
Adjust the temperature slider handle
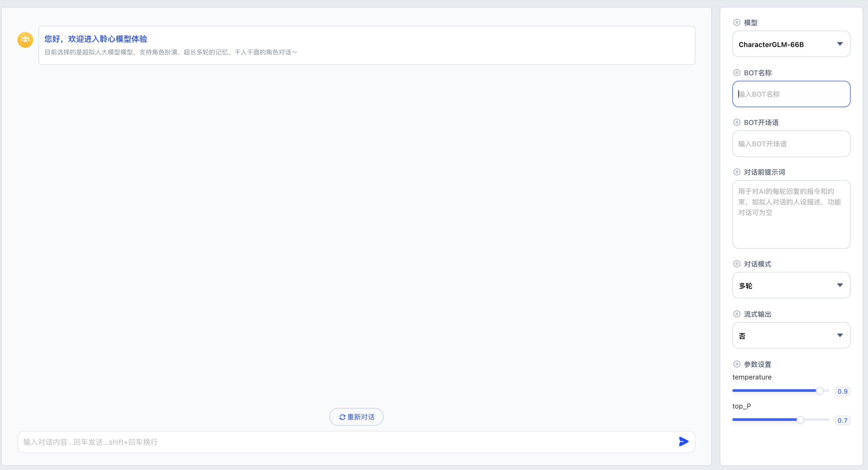click(819, 391)
